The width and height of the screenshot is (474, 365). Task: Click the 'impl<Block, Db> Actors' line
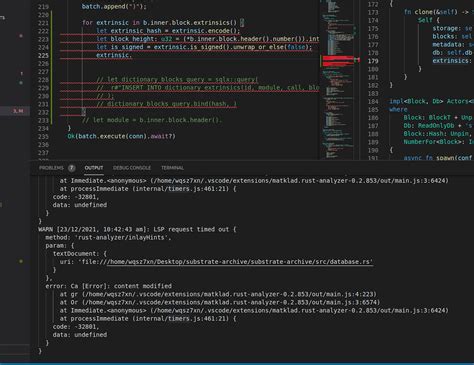[x=431, y=101]
